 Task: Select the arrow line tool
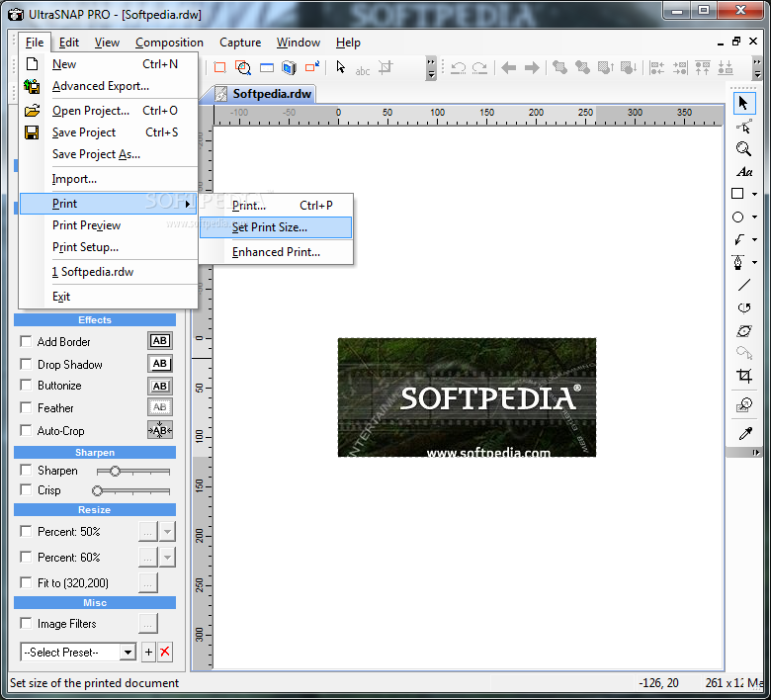(738, 239)
